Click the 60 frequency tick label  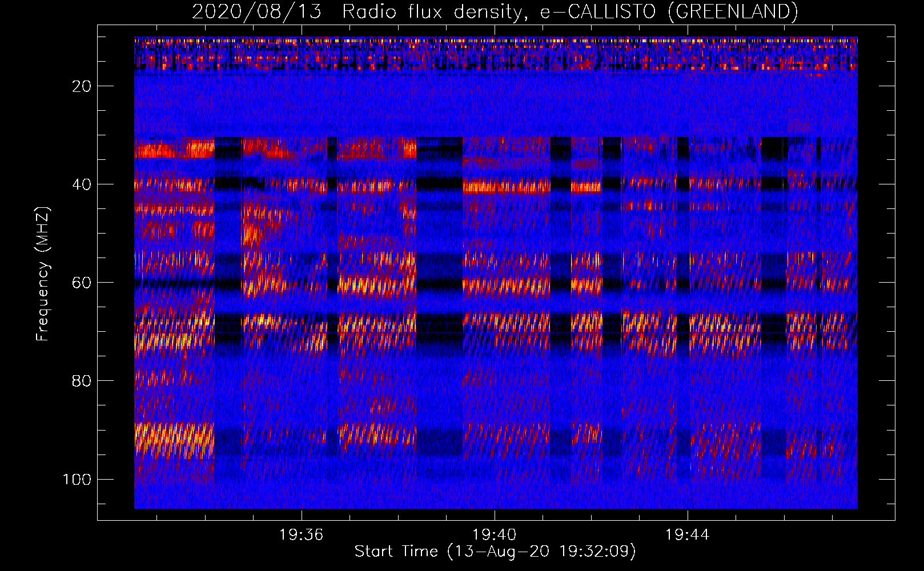(82, 283)
